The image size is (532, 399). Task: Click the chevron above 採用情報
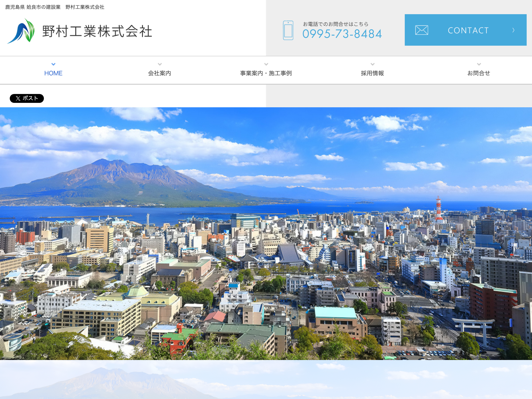373,64
